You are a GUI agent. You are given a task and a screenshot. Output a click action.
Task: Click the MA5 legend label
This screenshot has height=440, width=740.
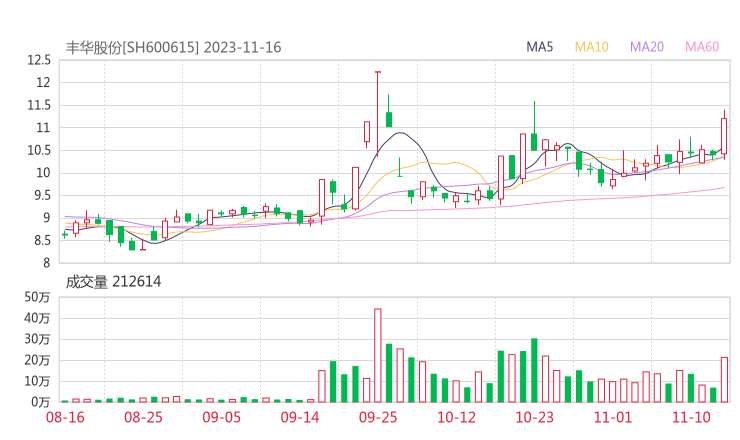click(539, 47)
